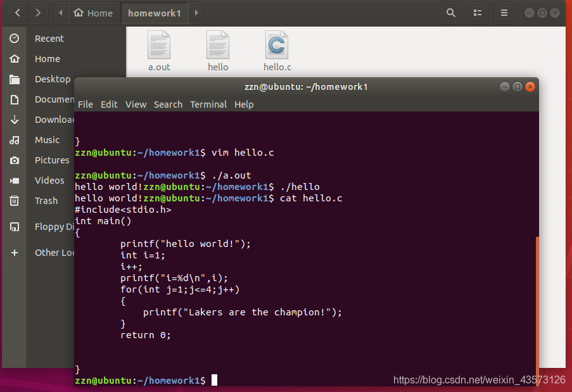Toggle list/grid view in file manager
This screenshot has width=572, height=392.
pyautogui.click(x=478, y=13)
